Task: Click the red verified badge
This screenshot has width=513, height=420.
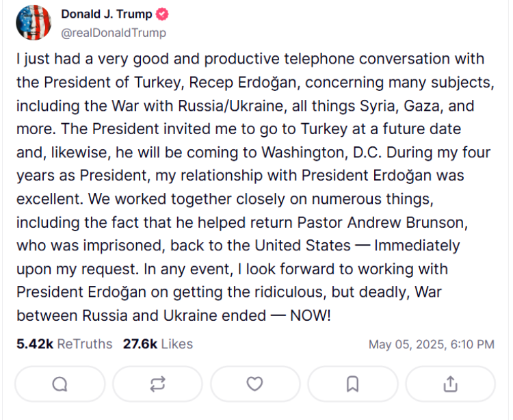Action: (163, 14)
